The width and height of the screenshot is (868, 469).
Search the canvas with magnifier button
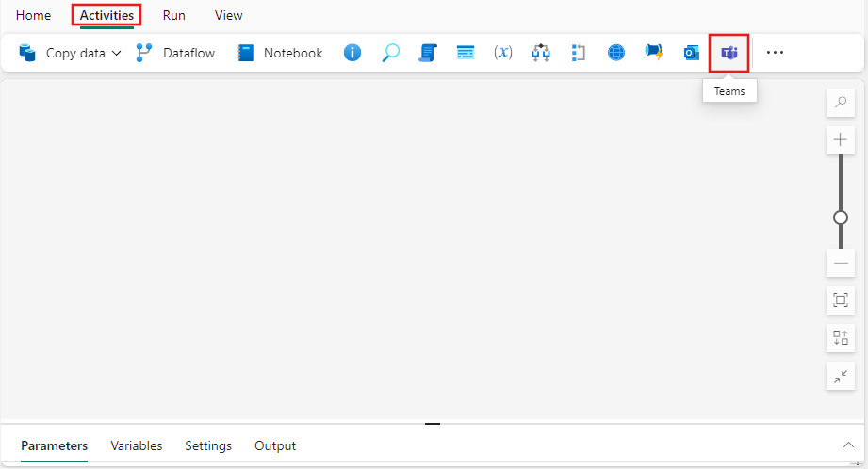(x=841, y=103)
